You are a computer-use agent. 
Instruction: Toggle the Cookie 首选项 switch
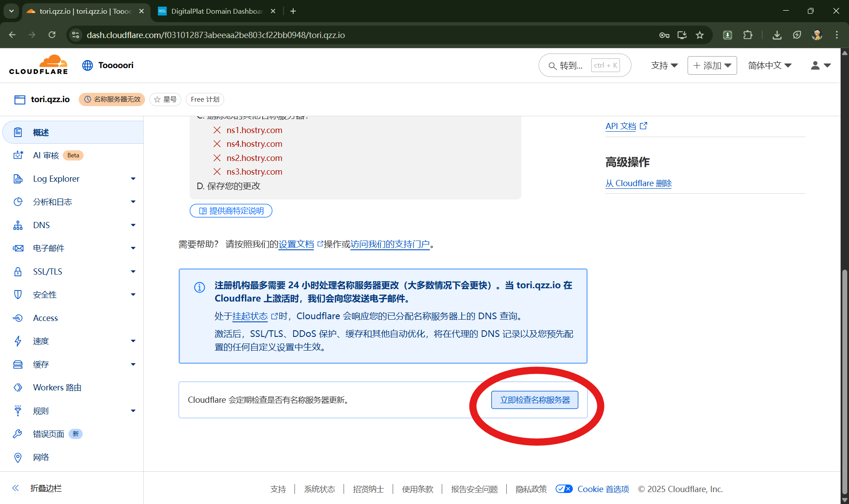[x=564, y=489]
